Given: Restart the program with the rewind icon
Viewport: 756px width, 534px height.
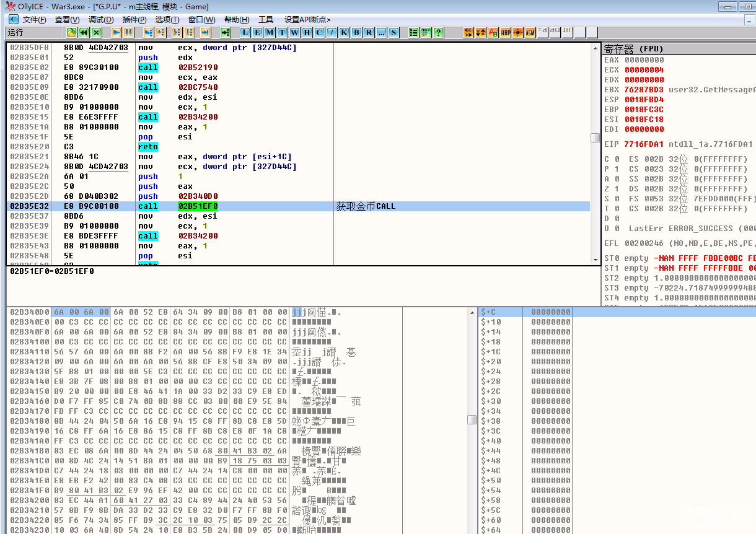Looking at the screenshot, I should point(84,32).
